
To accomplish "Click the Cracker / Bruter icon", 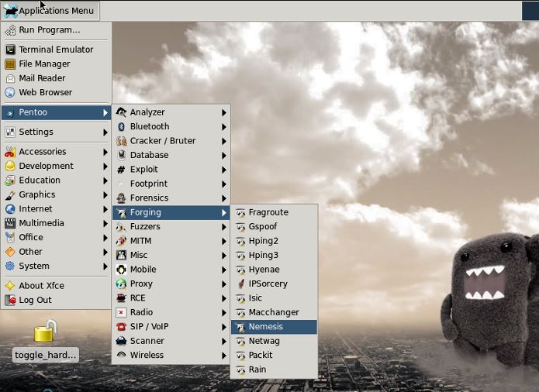I will pos(121,141).
